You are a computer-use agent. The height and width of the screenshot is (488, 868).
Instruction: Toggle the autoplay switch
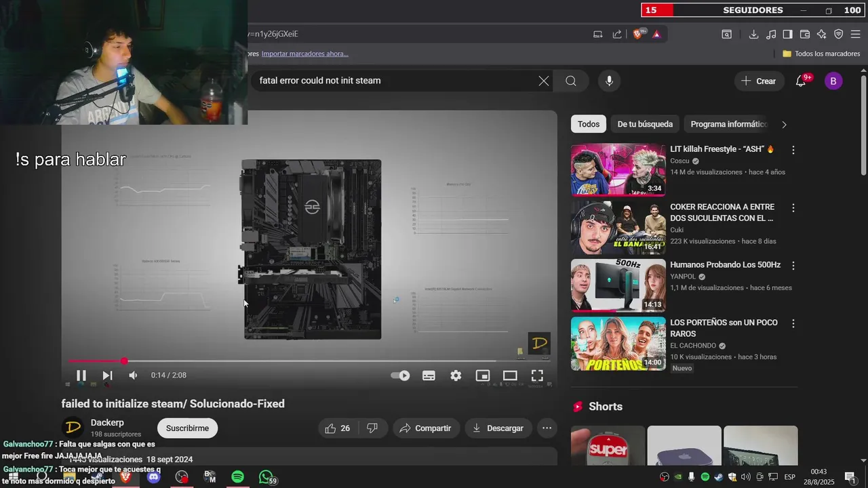pos(401,375)
